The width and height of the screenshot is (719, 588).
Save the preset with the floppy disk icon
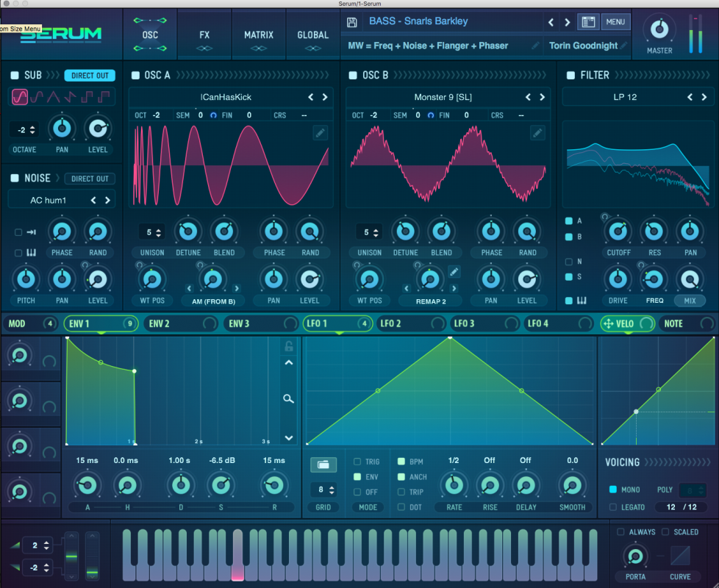[351, 22]
